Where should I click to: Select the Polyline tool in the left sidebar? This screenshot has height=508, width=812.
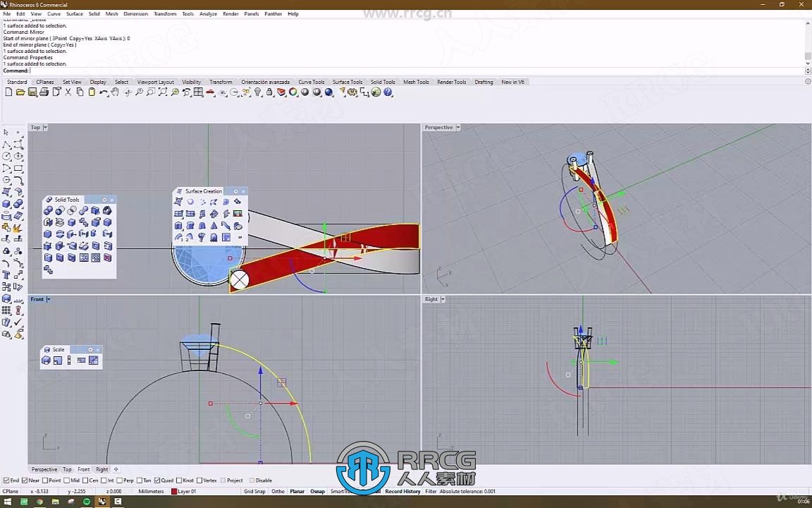click(6, 145)
